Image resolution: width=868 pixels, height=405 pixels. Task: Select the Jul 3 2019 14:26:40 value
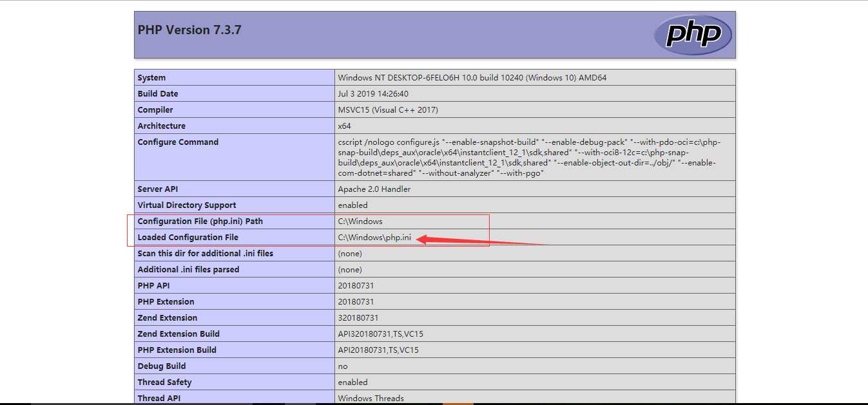[x=373, y=94]
